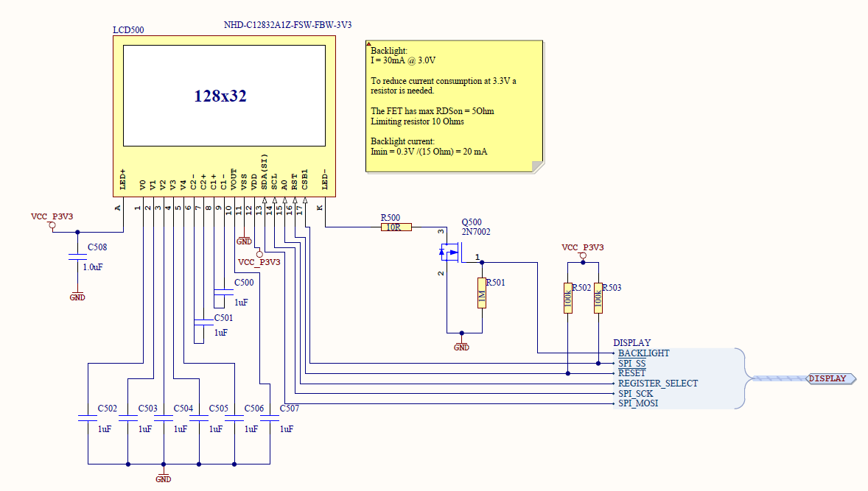Click the REGISTER_SELECT harness entry
Viewport: 868px width, 491px height.
tap(657, 384)
